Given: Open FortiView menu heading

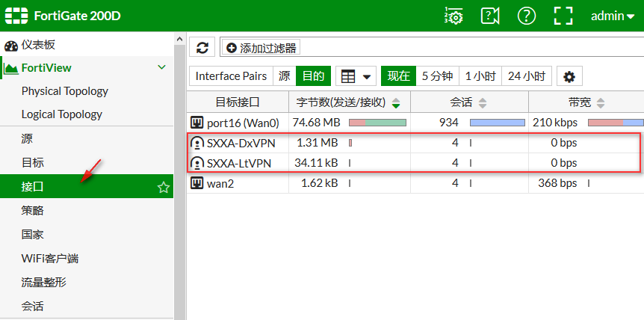Looking at the screenshot, I should 46,68.
